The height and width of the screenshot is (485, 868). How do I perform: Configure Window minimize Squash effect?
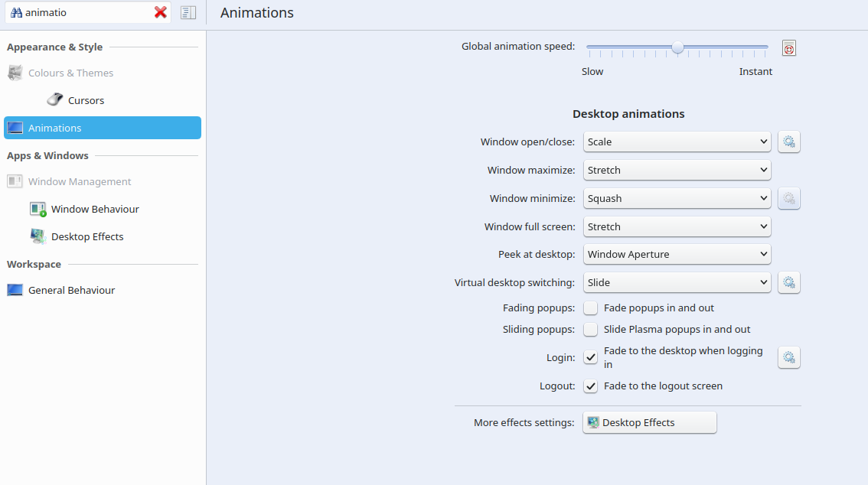pos(789,198)
